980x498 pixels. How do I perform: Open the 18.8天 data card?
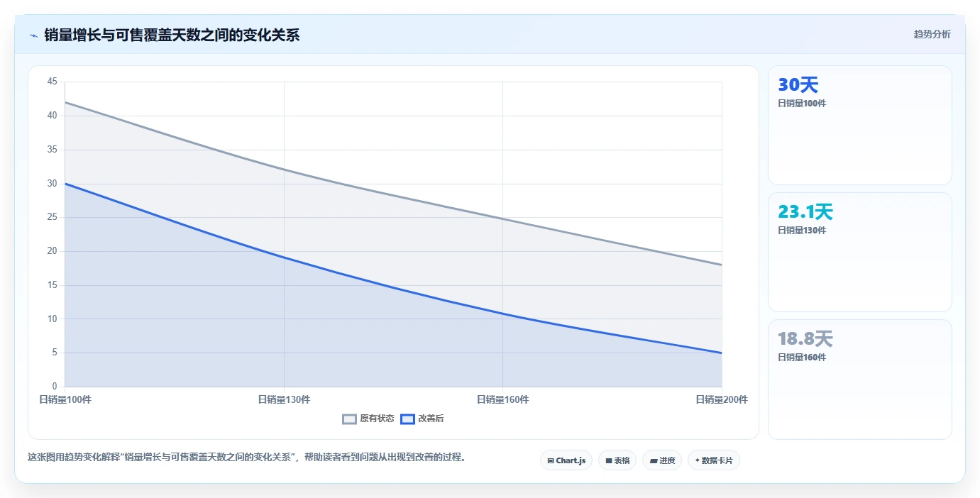pos(859,379)
